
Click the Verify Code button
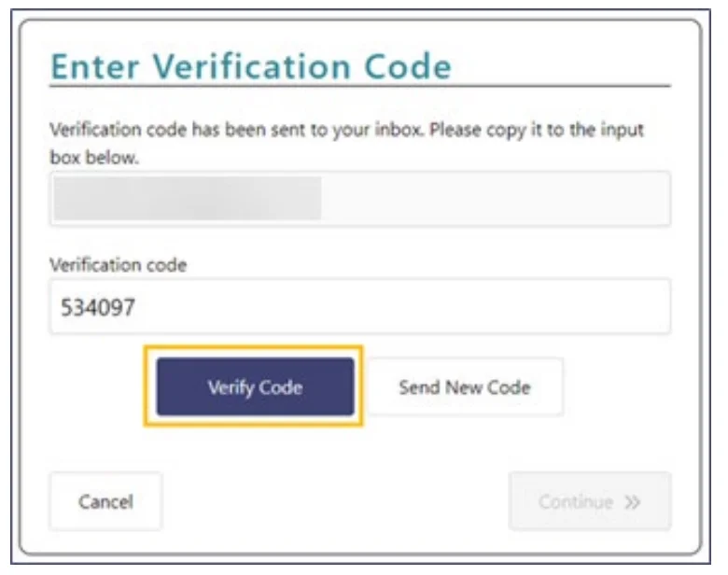coord(255,386)
